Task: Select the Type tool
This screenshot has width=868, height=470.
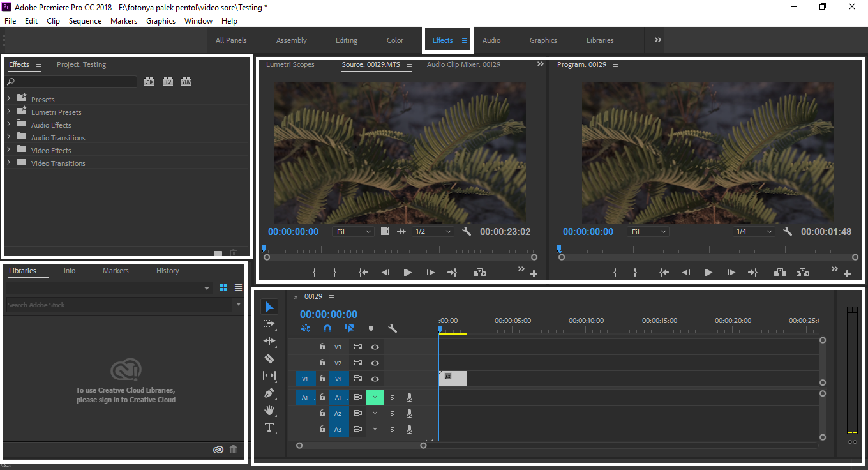Action: point(269,427)
